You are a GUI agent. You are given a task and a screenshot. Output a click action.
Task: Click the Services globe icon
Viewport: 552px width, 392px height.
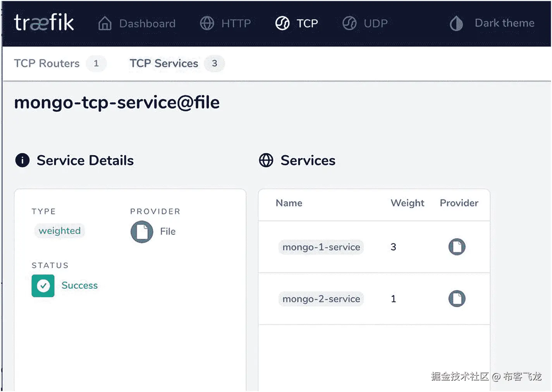(x=266, y=160)
